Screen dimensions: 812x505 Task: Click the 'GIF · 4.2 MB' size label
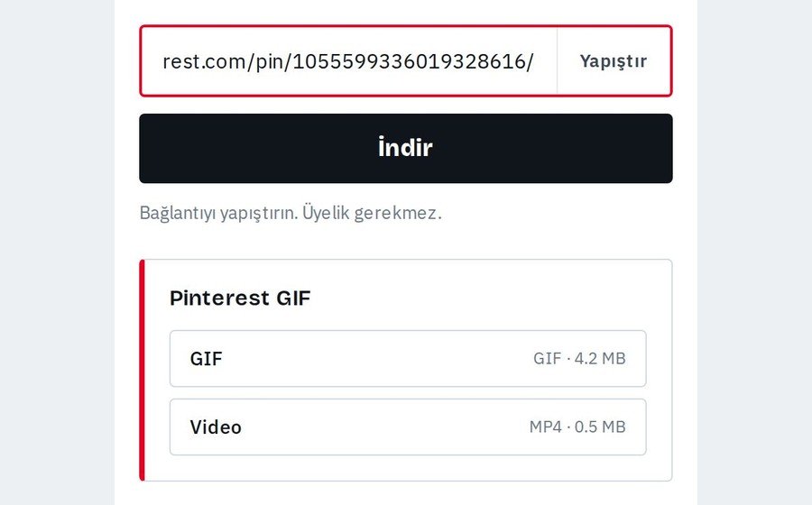point(579,359)
